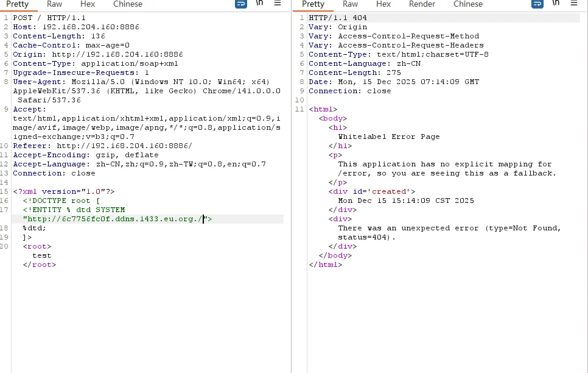The width and height of the screenshot is (588, 373).
Task: Open the response Render tab
Action: point(422,4)
